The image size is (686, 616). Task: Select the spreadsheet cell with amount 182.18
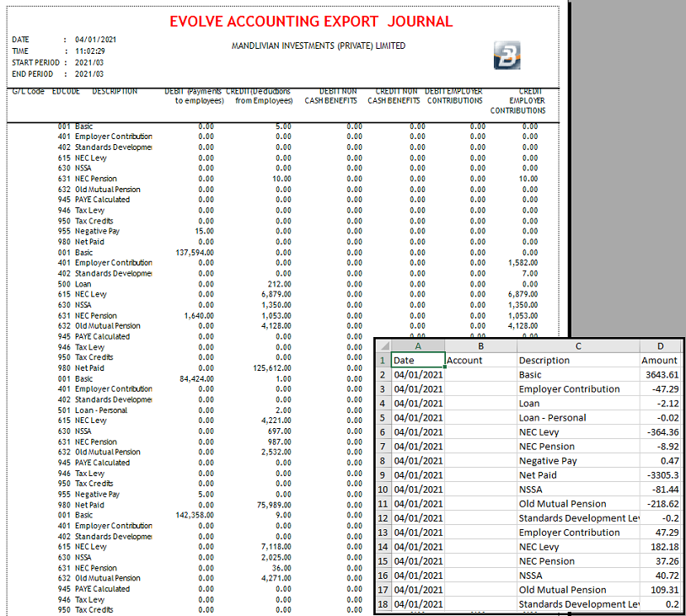click(x=660, y=547)
